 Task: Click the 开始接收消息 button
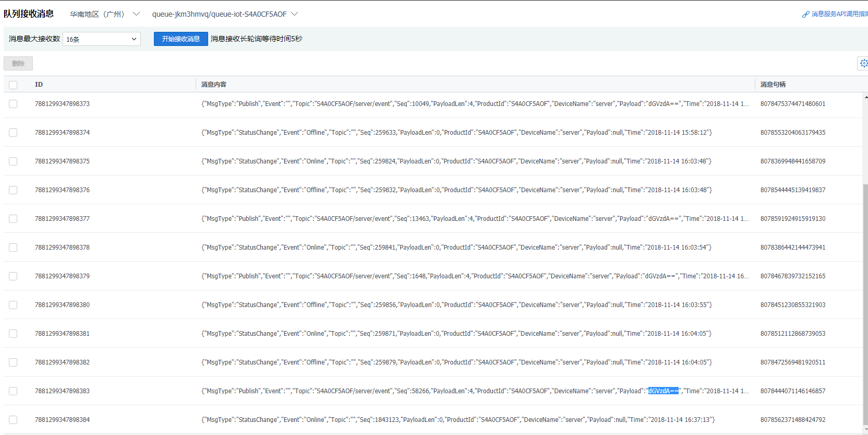(x=180, y=39)
